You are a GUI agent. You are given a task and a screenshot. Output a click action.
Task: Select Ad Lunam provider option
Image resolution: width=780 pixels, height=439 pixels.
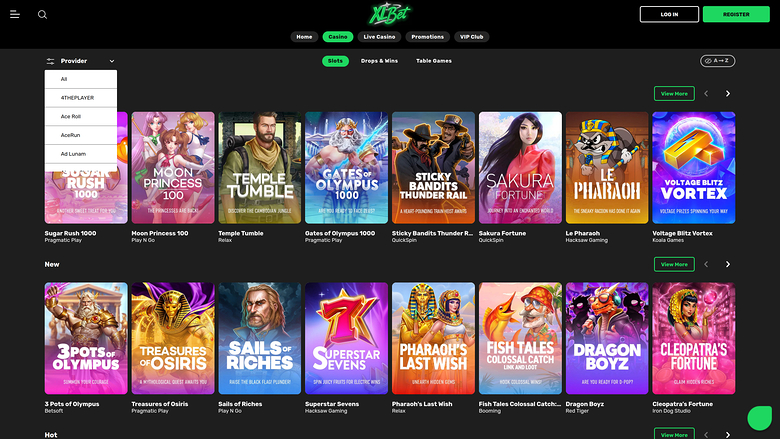pyautogui.click(x=81, y=154)
